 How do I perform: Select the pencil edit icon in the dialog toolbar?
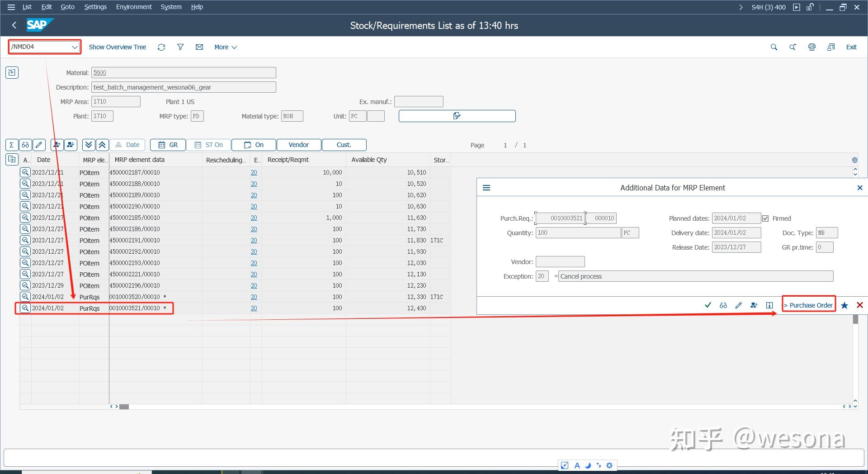[x=739, y=305]
